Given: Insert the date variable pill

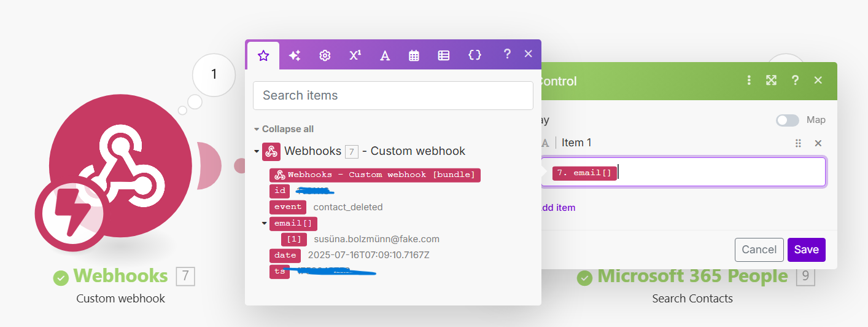Looking at the screenshot, I should [x=285, y=255].
